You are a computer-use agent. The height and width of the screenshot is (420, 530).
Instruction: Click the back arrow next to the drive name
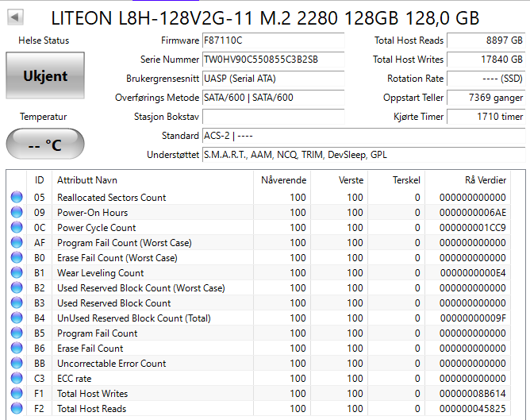(x=15, y=17)
